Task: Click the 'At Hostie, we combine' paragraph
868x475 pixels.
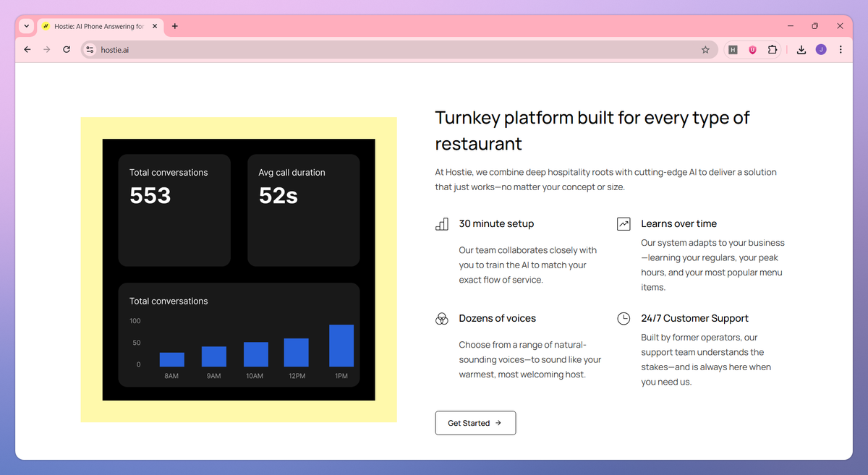Action: coord(606,179)
